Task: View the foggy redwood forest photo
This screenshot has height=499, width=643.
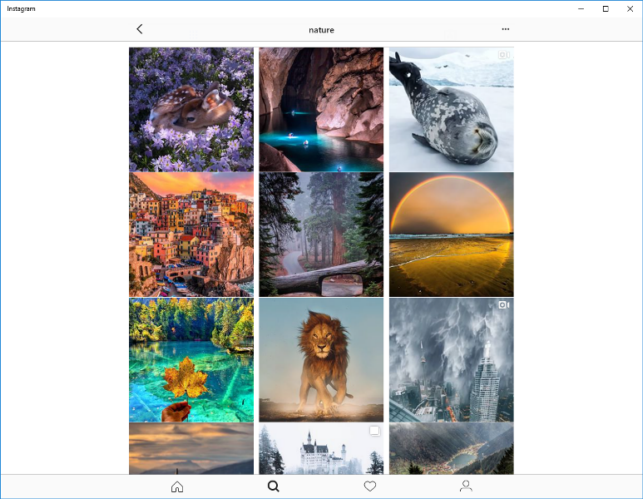Action: 321,235
